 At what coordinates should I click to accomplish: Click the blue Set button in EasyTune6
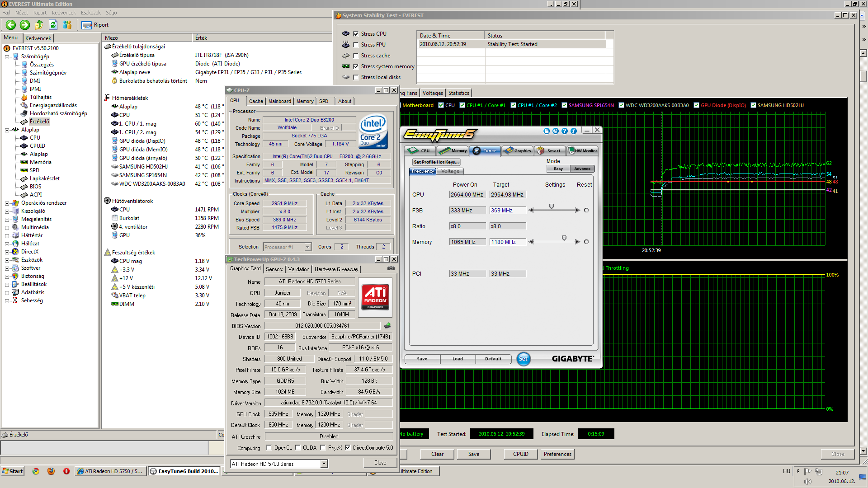click(x=523, y=359)
